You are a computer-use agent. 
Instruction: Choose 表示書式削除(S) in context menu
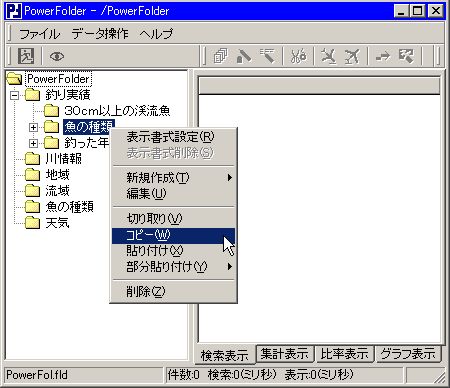[x=173, y=153]
